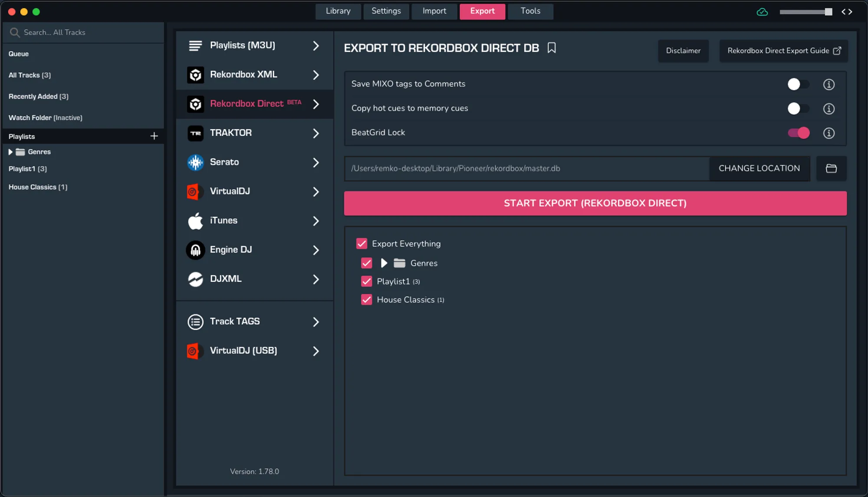Screen dimensions: 868x497
Task: Open the Rekordbox Direct Export Guide
Action: pos(783,51)
